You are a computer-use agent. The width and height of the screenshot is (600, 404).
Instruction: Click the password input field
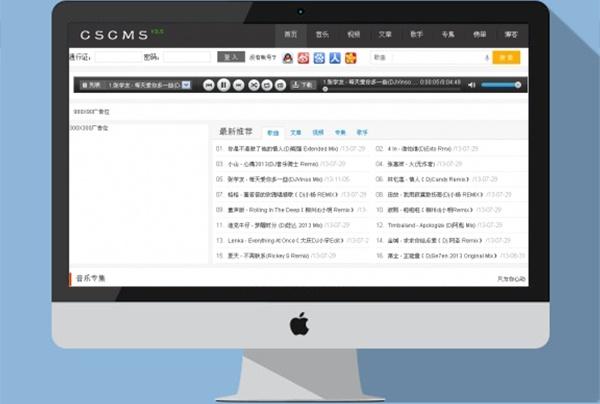tap(185, 58)
